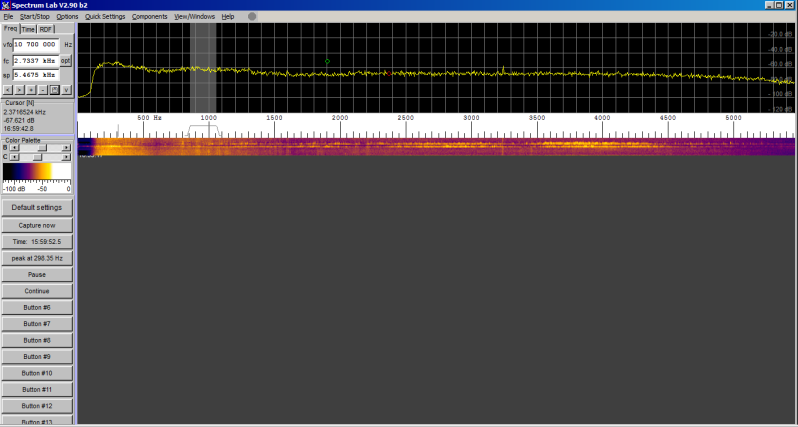Click the brightness B slider thumb

[43, 148]
